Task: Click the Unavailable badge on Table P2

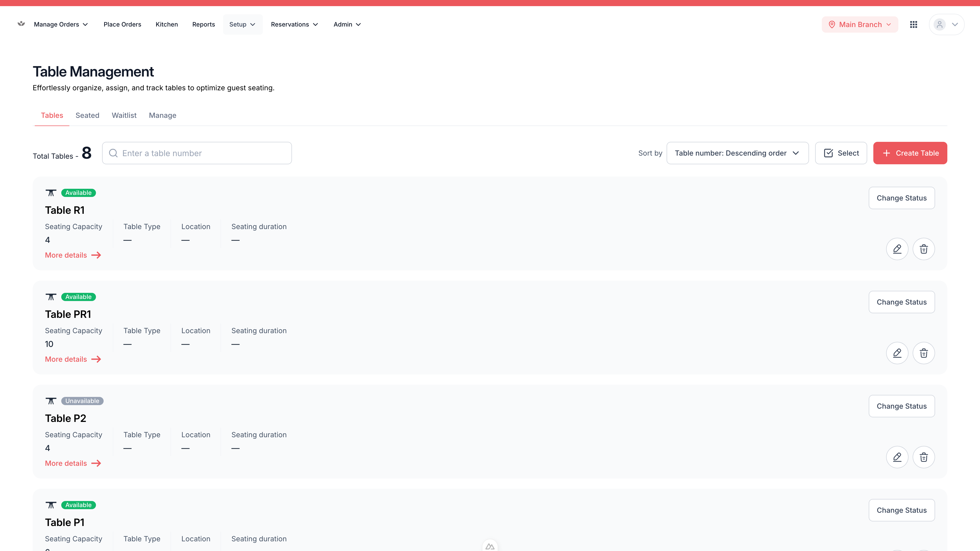Action: pyautogui.click(x=82, y=401)
